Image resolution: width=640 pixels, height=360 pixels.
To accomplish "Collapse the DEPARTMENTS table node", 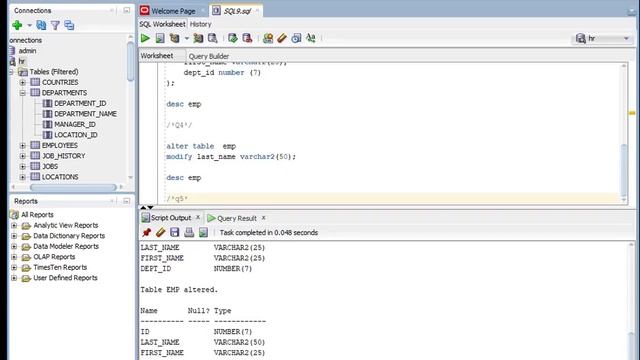I will [x=23, y=93].
